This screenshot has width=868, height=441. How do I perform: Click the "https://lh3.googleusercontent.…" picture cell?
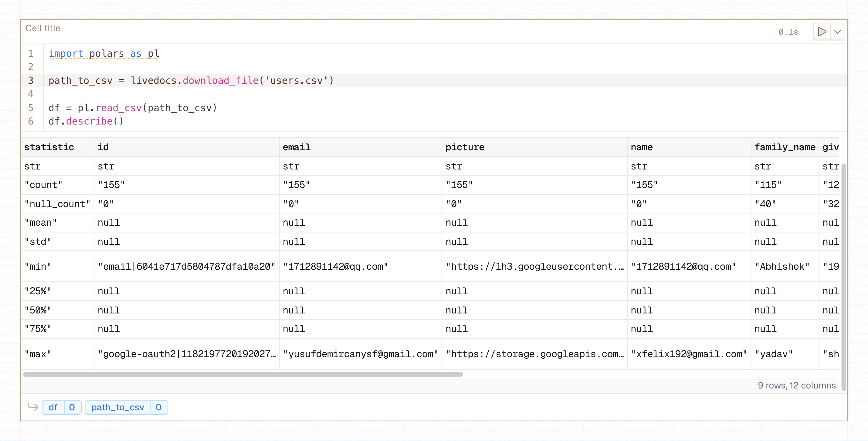[x=535, y=266]
